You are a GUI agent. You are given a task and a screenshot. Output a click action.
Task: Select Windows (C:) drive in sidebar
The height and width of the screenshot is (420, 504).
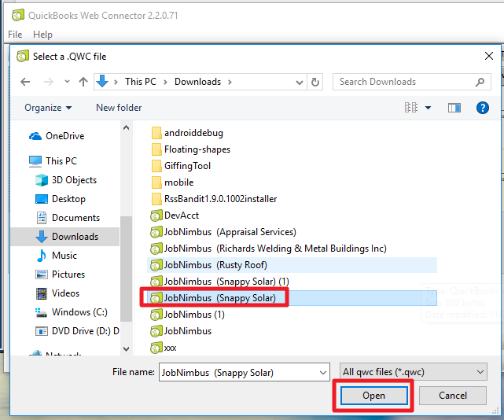tap(71, 312)
